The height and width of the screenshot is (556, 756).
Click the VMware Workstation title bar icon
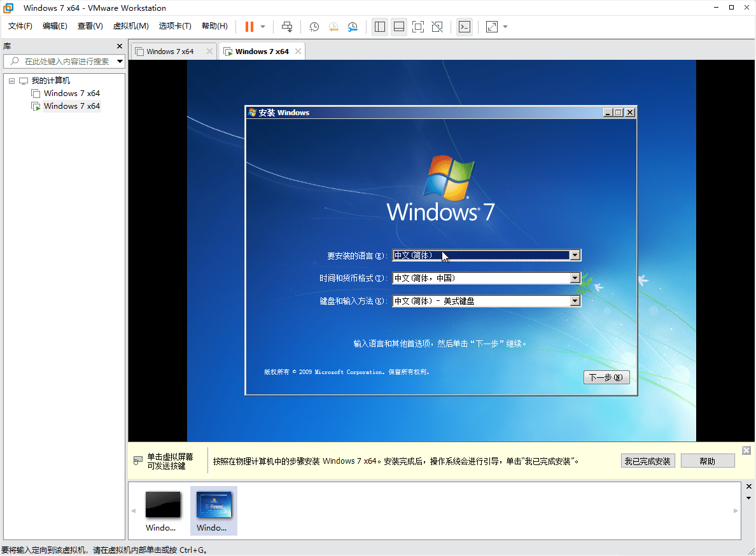[x=8, y=8]
